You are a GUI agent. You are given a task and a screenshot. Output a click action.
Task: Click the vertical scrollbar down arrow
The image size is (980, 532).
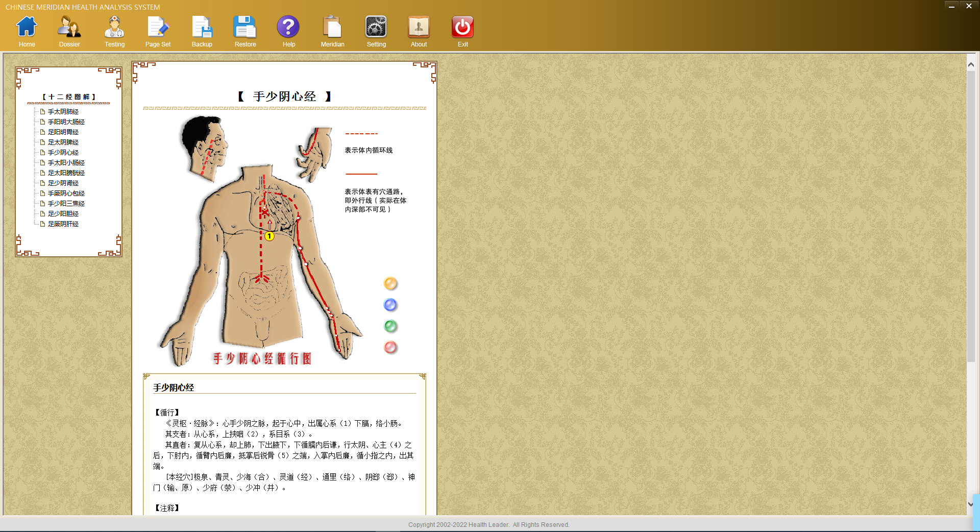tap(971, 504)
